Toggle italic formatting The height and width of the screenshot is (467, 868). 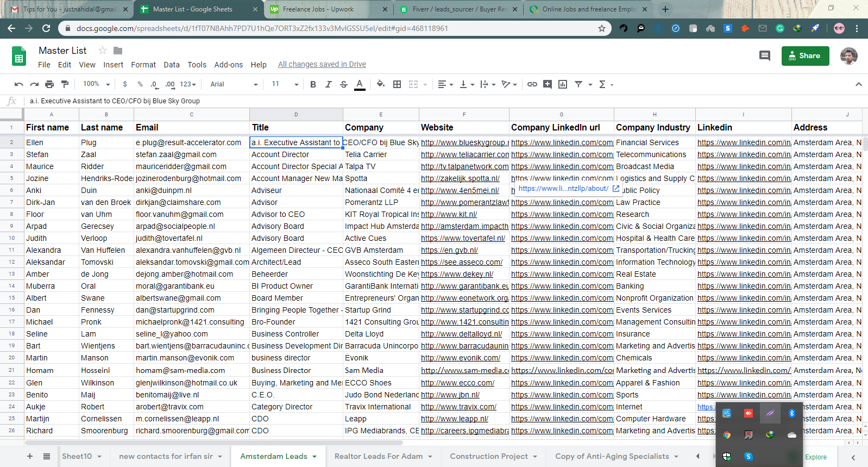[x=328, y=84]
